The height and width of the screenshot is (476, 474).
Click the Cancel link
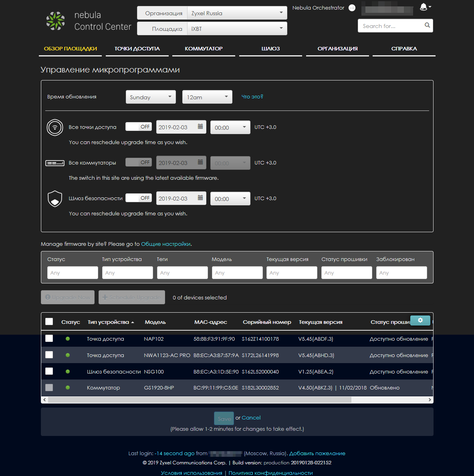click(x=251, y=418)
